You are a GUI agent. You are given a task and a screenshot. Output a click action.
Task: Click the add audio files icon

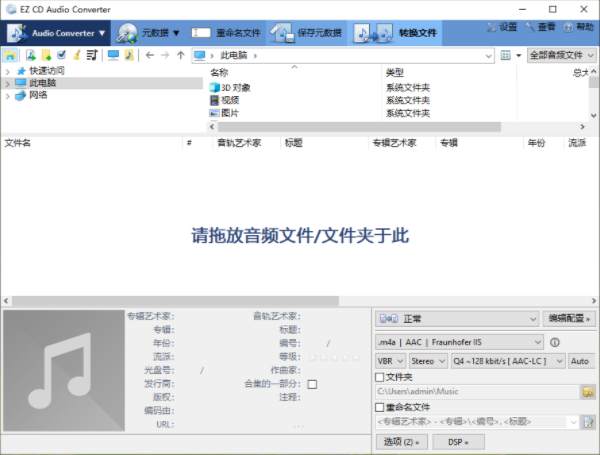(x=31, y=55)
